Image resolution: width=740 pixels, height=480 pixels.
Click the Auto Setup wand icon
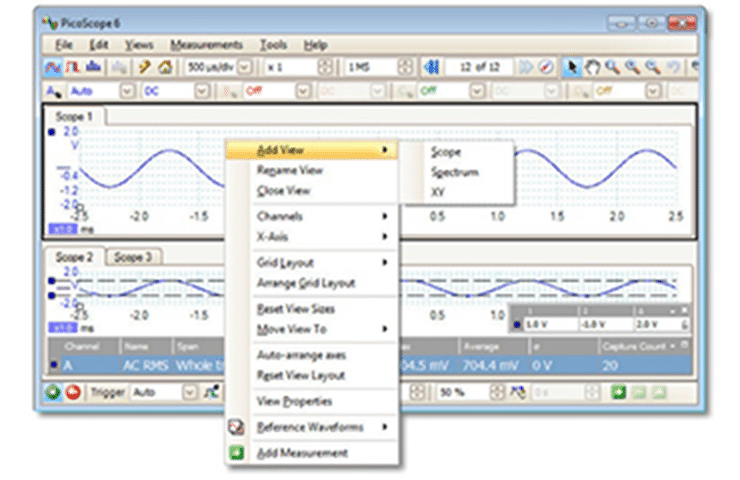[x=144, y=67]
